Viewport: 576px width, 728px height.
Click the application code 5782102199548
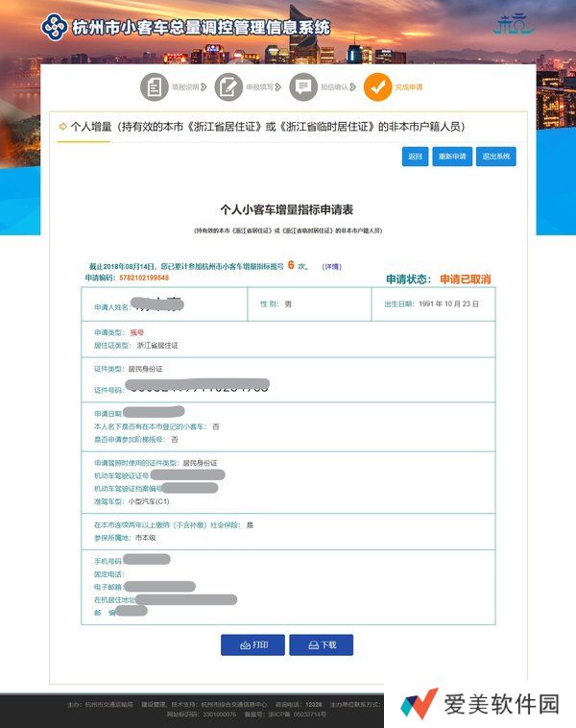pyautogui.click(x=144, y=278)
